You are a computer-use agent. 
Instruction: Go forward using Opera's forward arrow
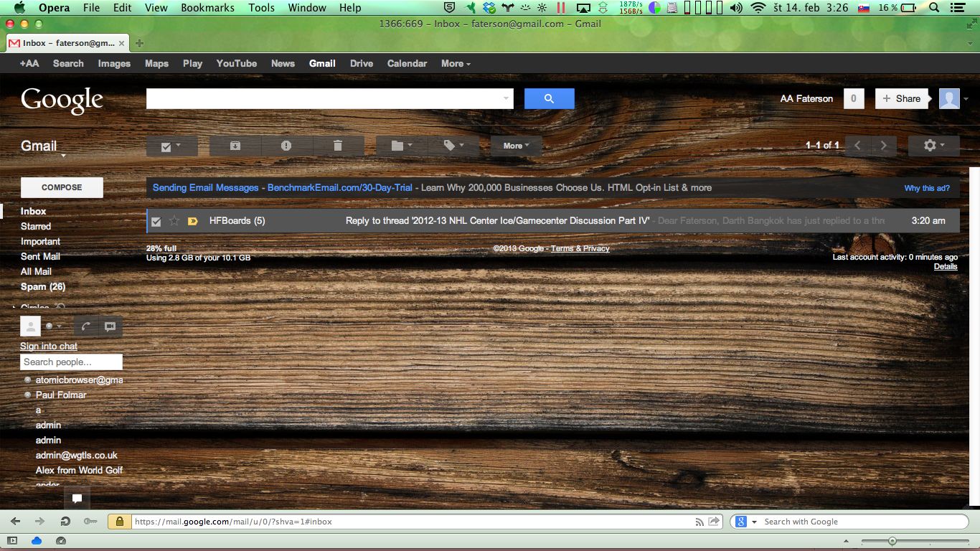(40, 522)
